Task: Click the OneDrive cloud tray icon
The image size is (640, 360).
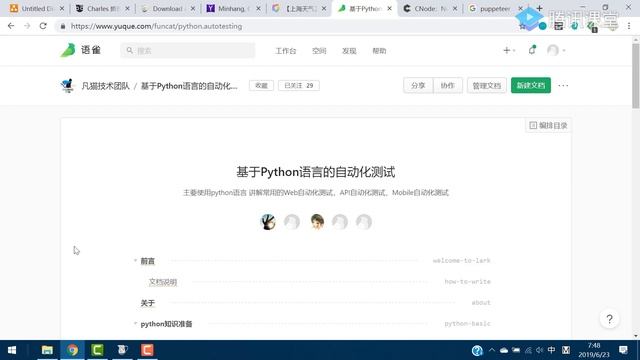Action: tap(504, 350)
